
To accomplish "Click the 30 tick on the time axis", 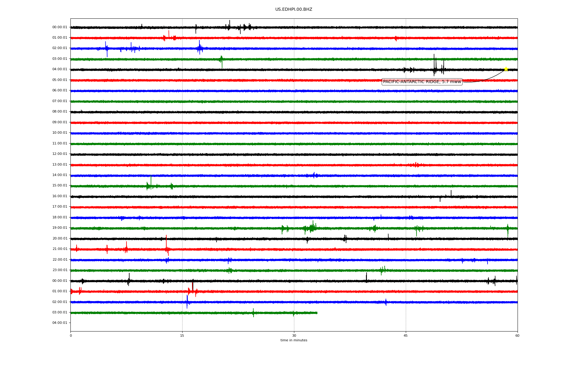I will click(x=294, y=335).
